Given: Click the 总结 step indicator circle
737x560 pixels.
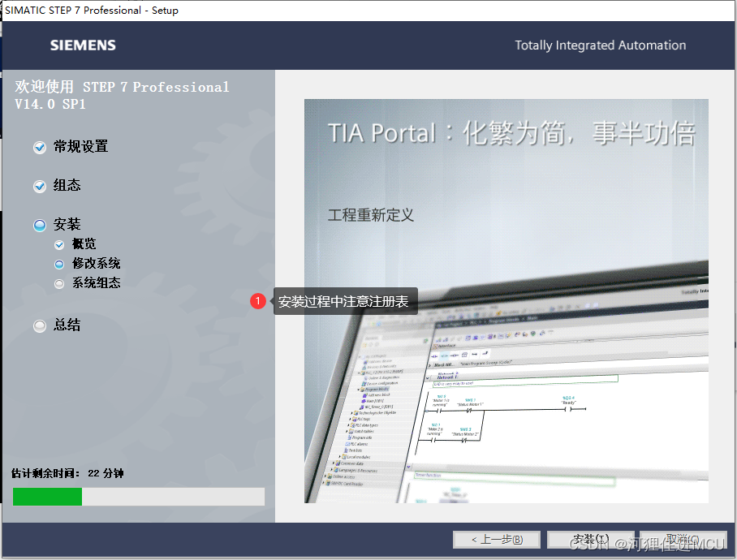Looking at the screenshot, I should point(40,326).
